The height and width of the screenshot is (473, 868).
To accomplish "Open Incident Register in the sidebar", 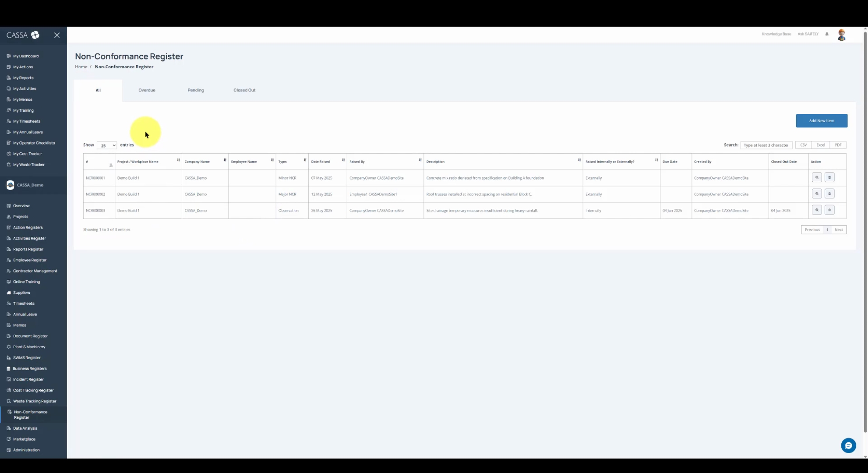I will click(x=28, y=379).
